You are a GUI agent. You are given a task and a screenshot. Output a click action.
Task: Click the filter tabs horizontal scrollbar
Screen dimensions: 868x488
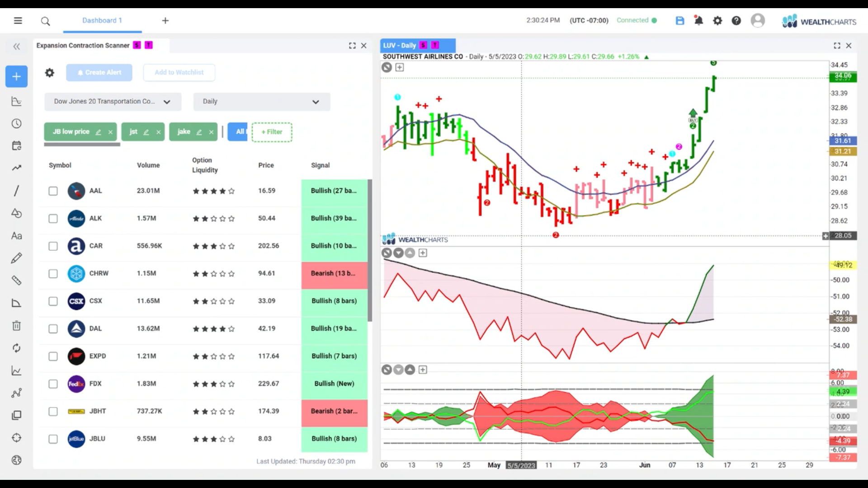(x=82, y=145)
